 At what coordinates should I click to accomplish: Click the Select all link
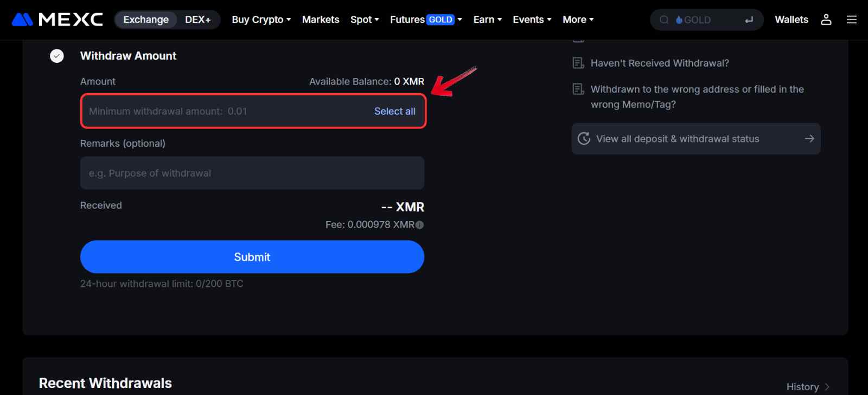(394, 111)
